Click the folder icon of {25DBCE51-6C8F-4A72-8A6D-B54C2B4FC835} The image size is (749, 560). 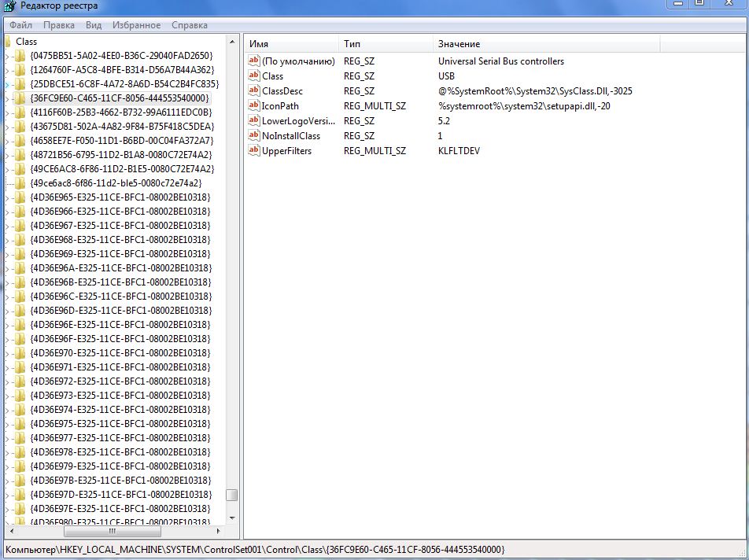[20, 84]
